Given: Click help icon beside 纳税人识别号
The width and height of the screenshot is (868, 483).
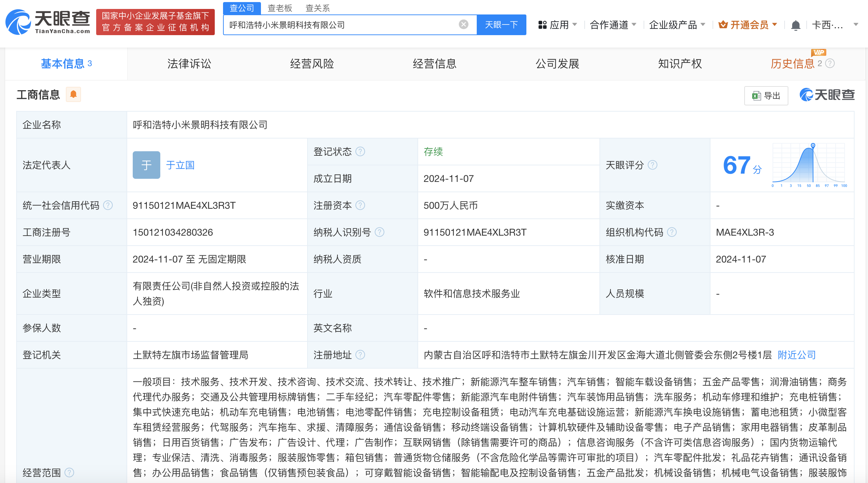Looking at the screenshot, I should (380, 232).
